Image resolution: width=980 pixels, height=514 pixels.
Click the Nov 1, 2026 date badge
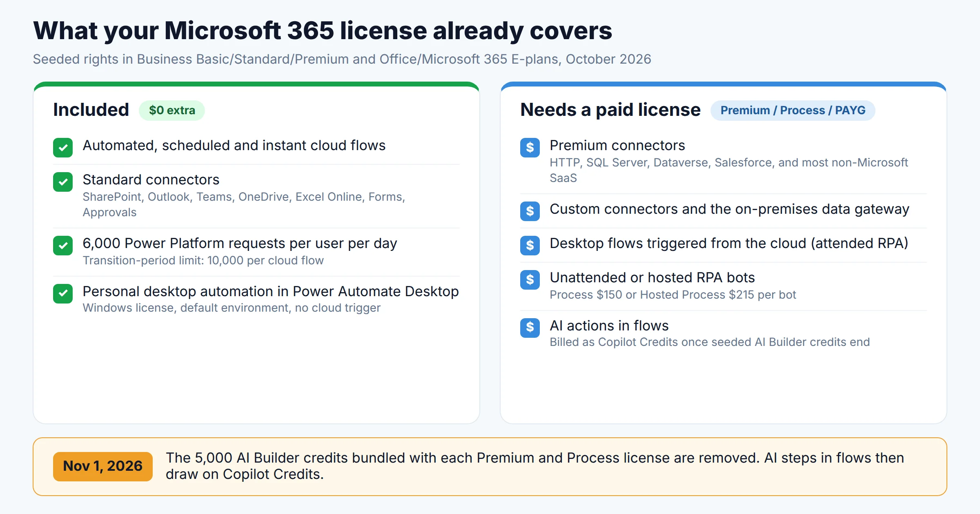103,466
